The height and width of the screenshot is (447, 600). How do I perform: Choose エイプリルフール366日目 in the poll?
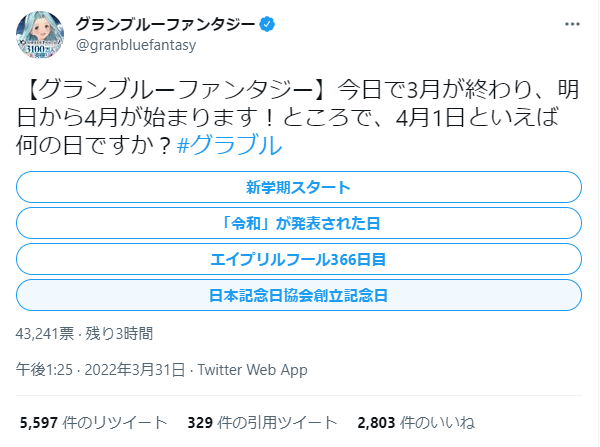(x=299, y=259)
